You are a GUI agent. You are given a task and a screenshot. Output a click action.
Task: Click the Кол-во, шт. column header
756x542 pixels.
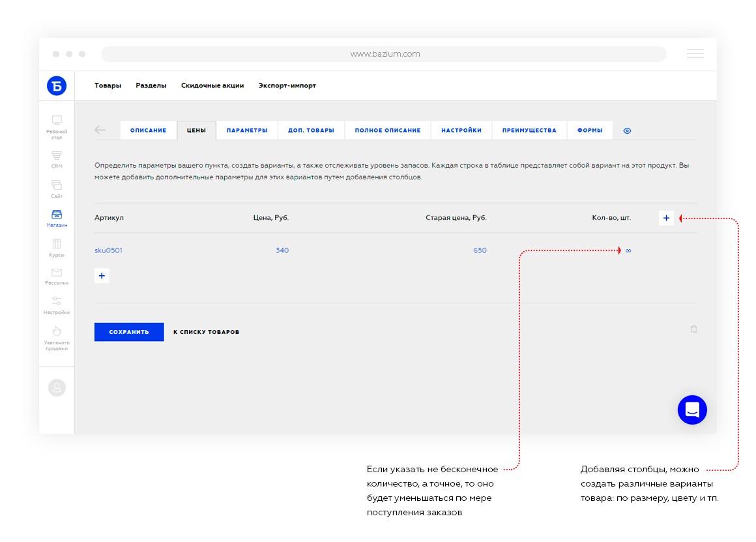point(611,218)
